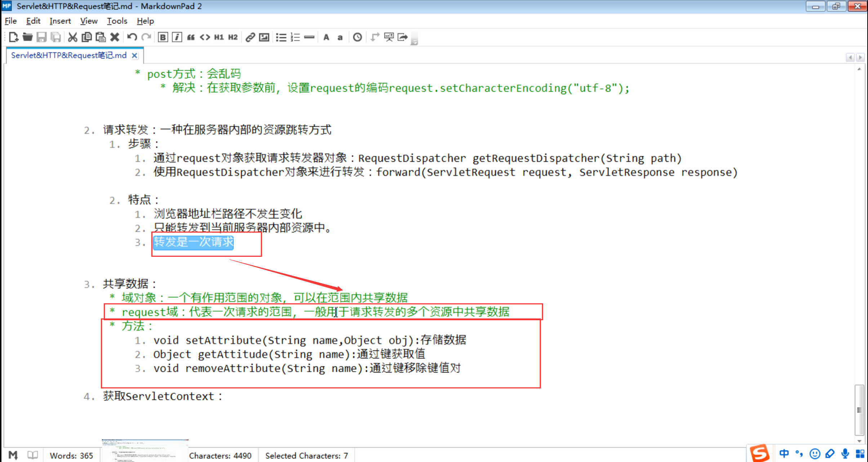Toggle italic formatting in the toolbar
The image size is (868, 462).
coord(177,37)
